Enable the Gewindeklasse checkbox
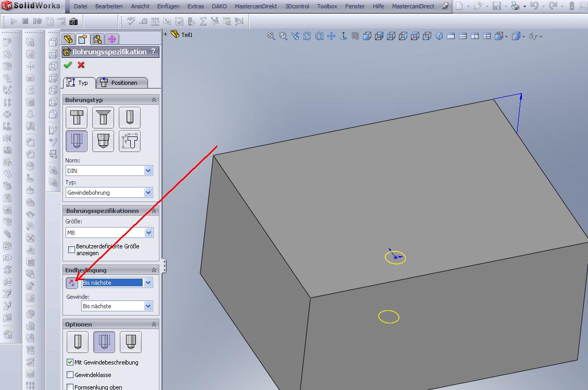Image resolution: width=588 pixels, height=390 pixels. coord(70,374)
